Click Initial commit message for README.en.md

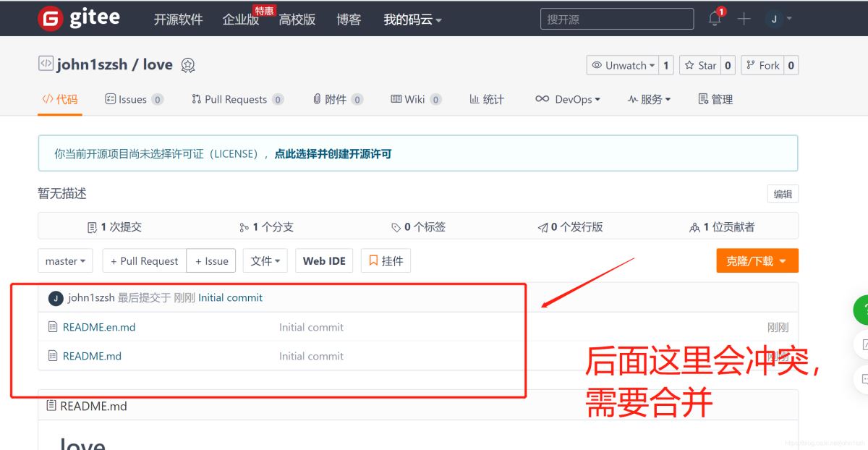pos(311,327)
